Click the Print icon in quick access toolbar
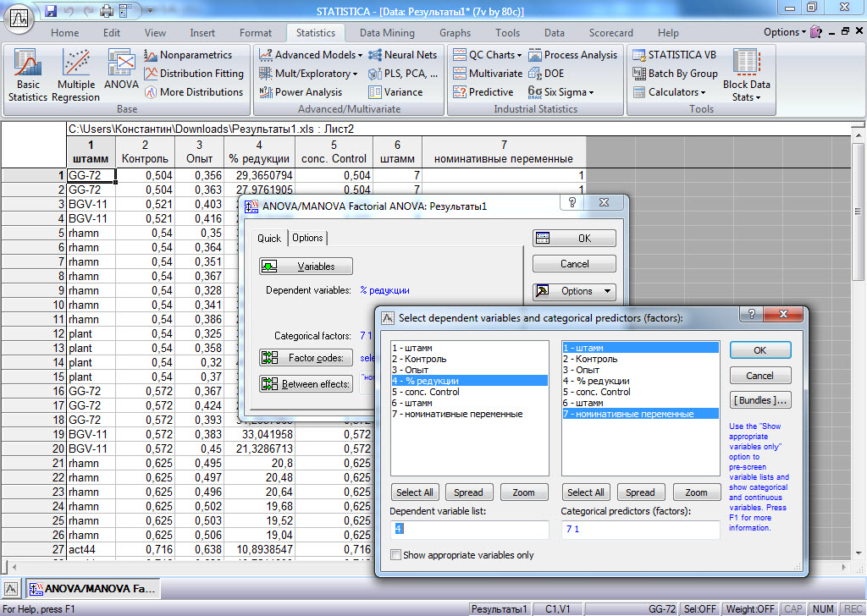The height and width of the screenshot is (616, 867). 107,10
